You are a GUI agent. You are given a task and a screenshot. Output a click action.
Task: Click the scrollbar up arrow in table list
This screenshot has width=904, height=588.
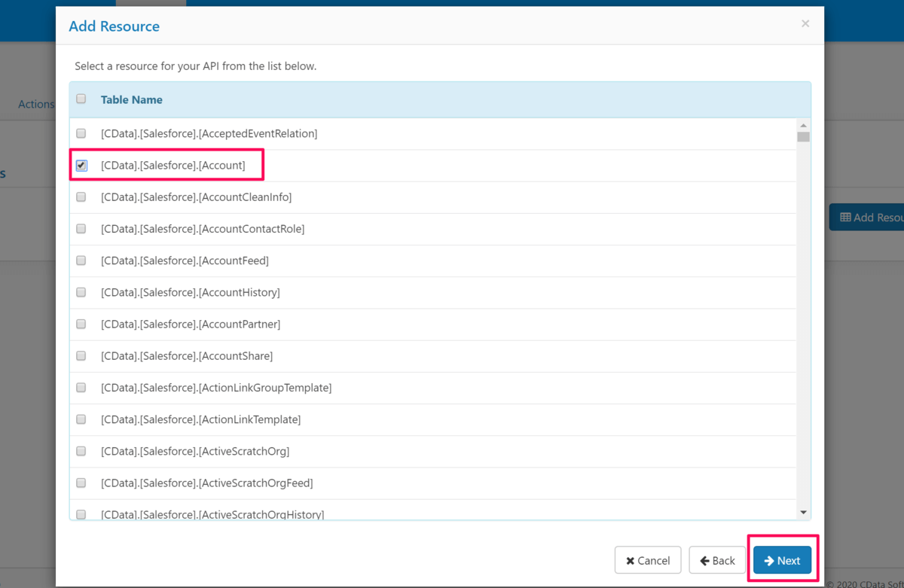(x=804, y=126)
